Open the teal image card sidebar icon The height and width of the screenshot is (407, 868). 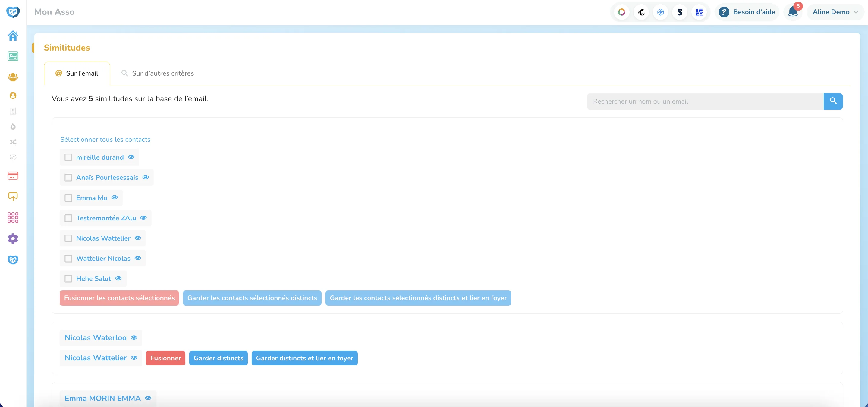click(x=13, y=56)
